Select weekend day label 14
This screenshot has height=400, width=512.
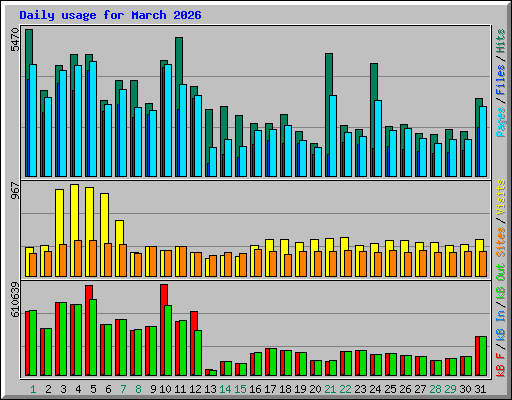(225, 389)
